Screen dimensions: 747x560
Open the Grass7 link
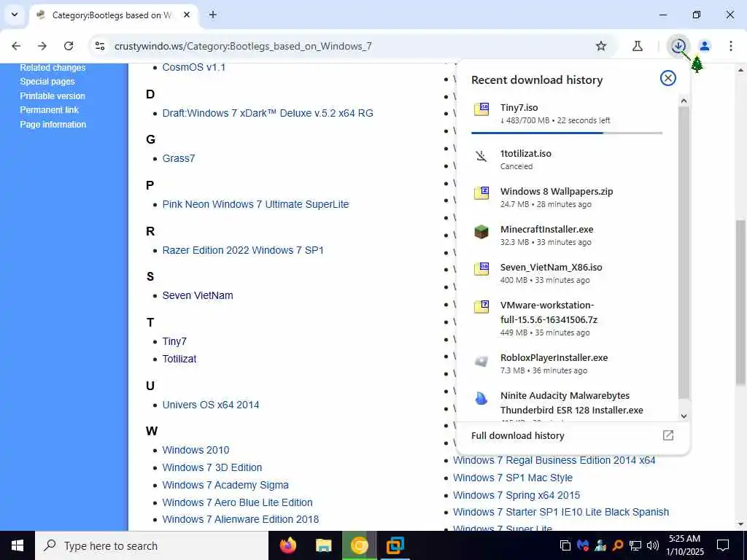click(x=179, y=158)
